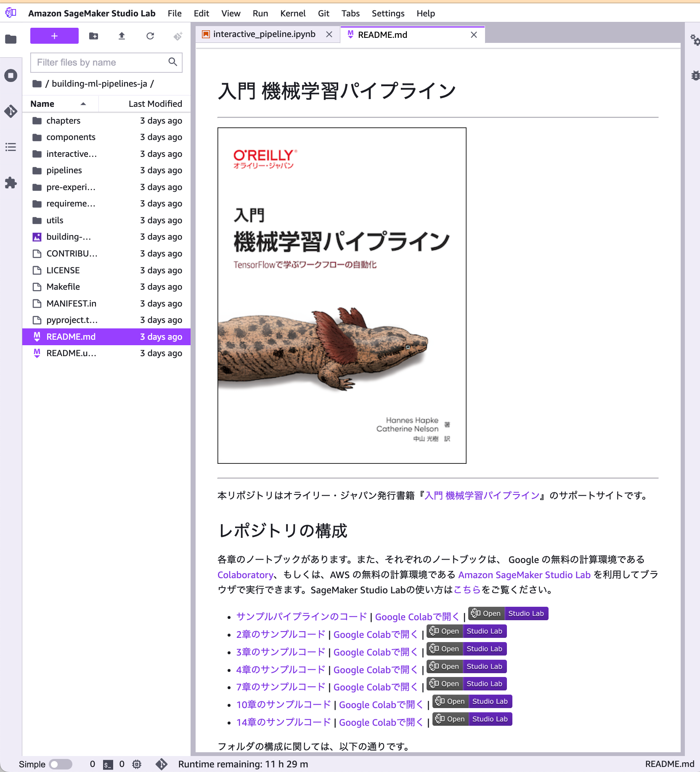Follow the Colaboratory link
This screenshot has height=772, width=700.
pos(245,575)
